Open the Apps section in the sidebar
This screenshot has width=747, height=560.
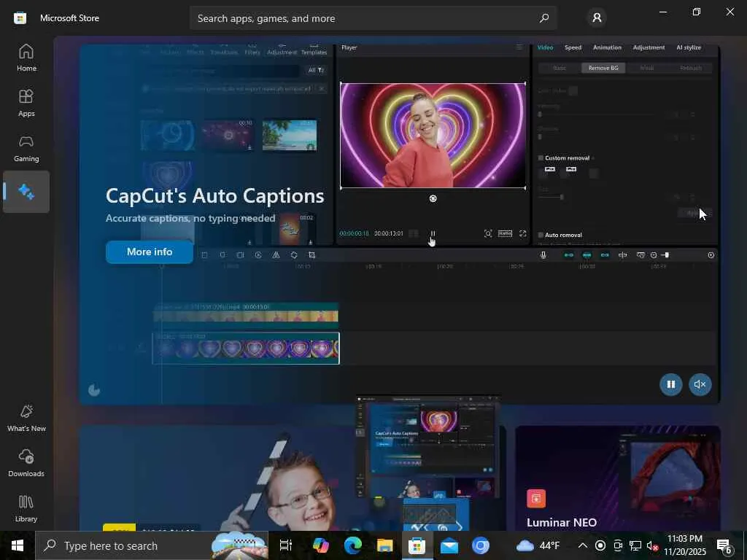(26, 103)
